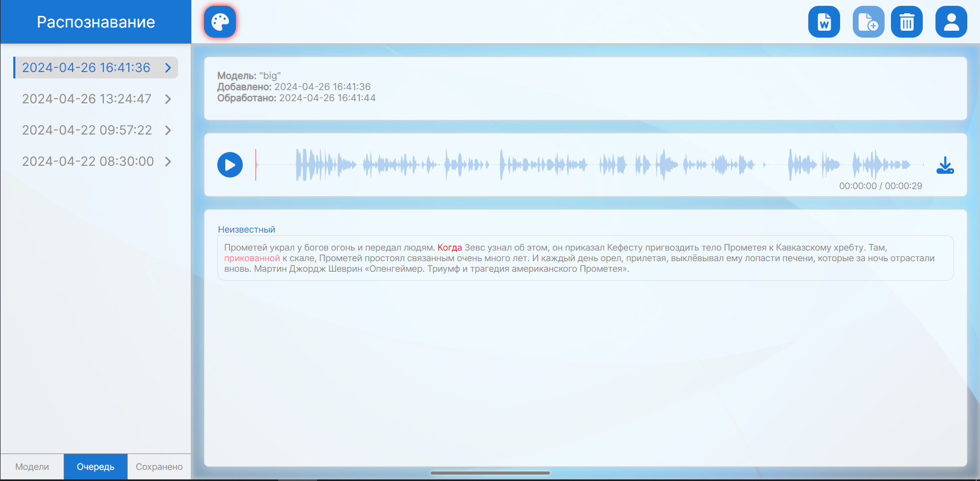Expand the 2024-04-26 16:41:36 entry chevron
Screen dimensions: 980x481
[168, 68]
